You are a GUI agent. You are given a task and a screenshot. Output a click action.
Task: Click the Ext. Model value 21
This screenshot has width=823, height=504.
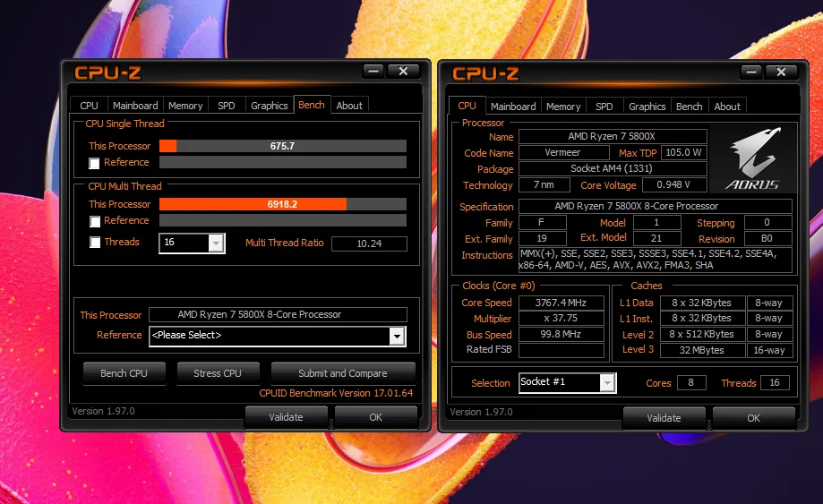click(x=656, y=239)
